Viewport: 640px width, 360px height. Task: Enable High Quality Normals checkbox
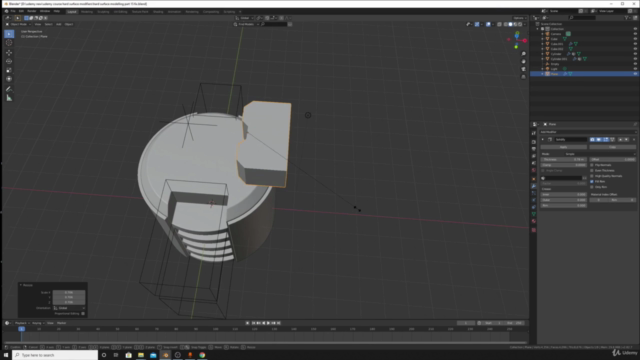pyautogui.click(x=592, y=176)
